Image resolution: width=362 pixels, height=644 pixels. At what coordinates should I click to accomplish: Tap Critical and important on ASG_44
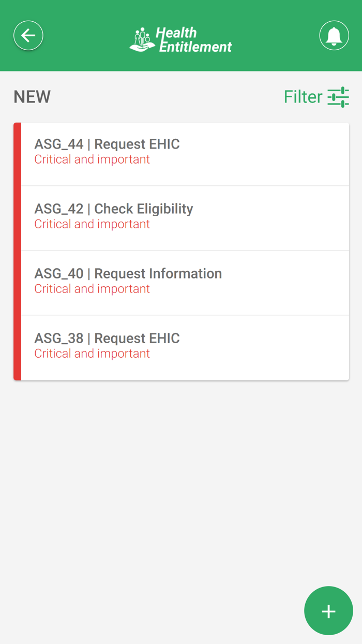point(92,159)
